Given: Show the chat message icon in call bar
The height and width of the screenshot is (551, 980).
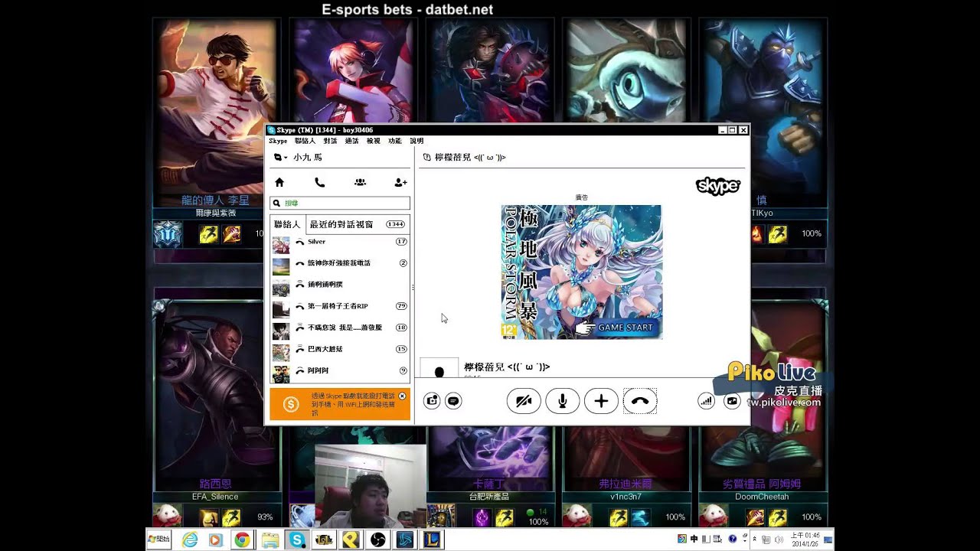Looking at the screenshot, I should click(453, 400).
